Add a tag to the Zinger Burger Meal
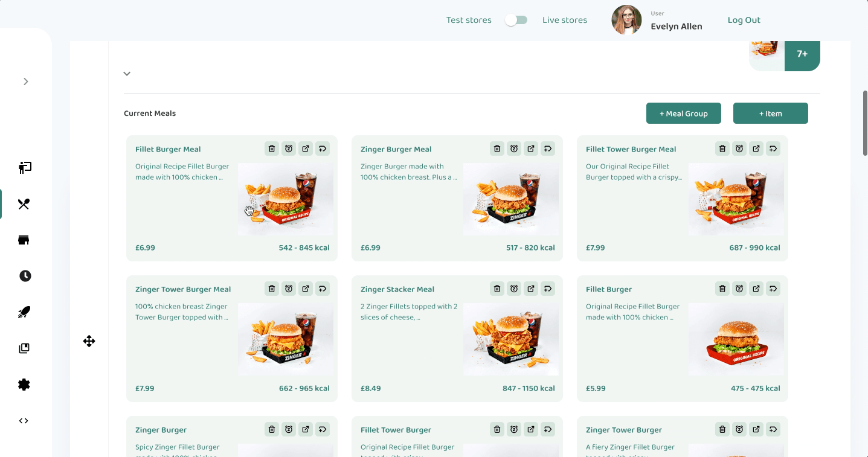The height and width of the screenshot is (457, 868). click(548, 149)
